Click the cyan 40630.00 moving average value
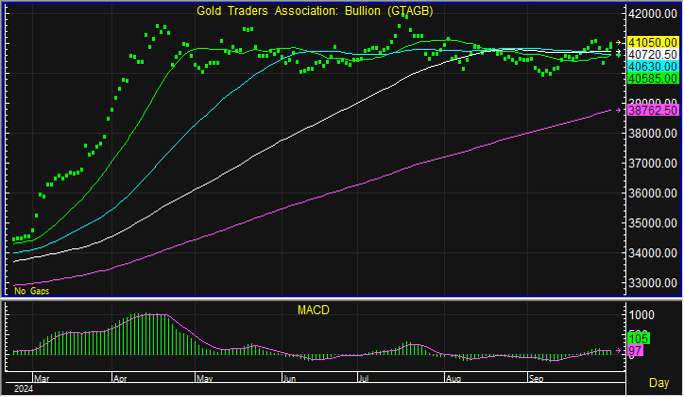 [653, 67]
